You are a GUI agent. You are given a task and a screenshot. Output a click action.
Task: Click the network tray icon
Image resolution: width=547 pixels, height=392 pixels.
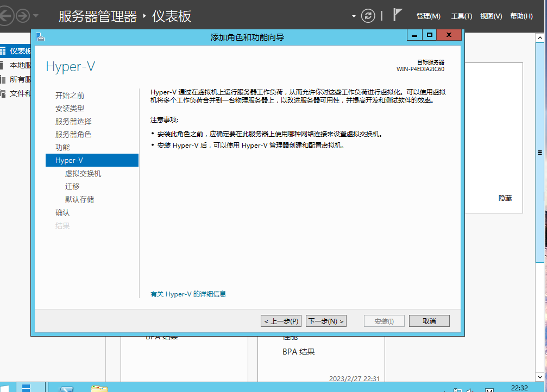[x=458, y=390]
